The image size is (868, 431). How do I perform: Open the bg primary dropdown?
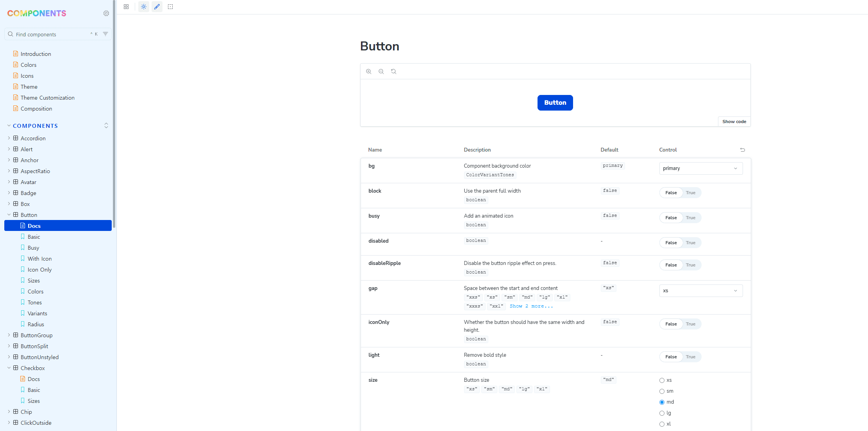(701, 168)
